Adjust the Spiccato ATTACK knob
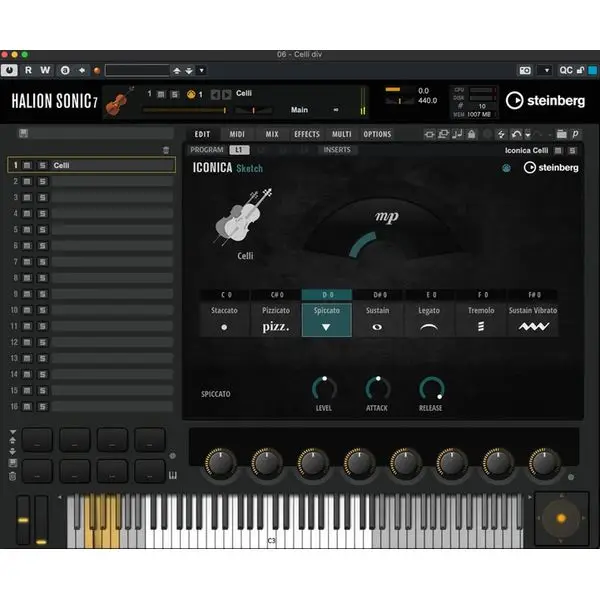This screenshot has height=600, width=600. click(x=378, y=388)
